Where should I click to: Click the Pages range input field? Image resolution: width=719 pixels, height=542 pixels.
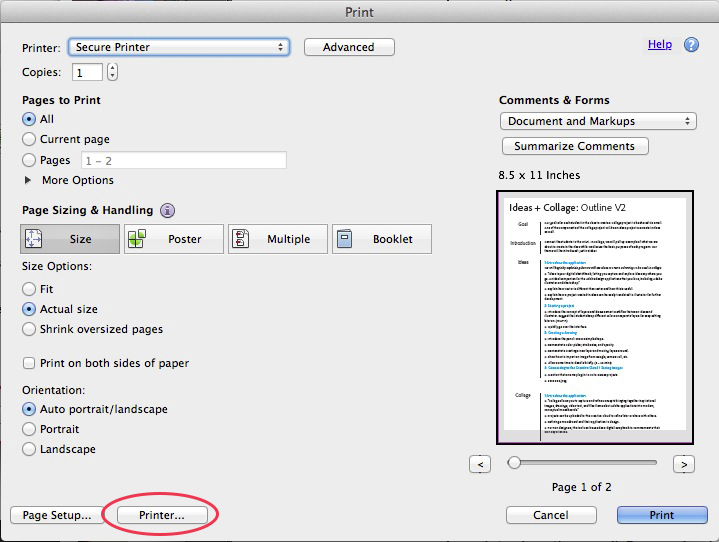tap(183, 160)
